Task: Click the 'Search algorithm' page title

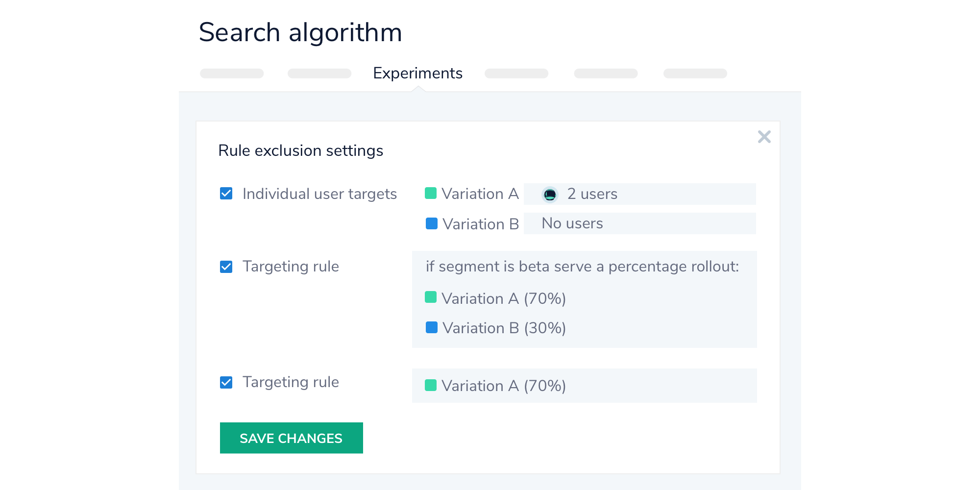Action: point(300,33)
